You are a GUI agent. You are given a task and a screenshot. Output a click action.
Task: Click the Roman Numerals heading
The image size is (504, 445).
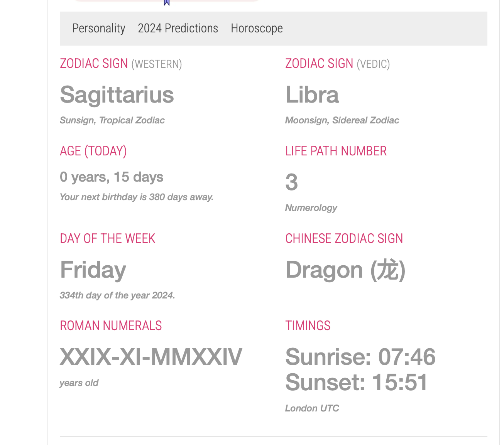coord(111,326)
